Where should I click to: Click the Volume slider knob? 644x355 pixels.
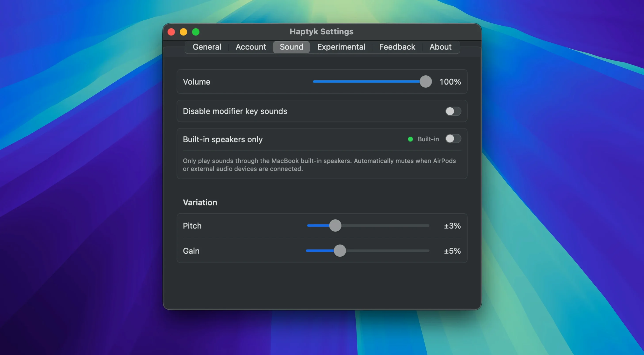pos(425,82)
